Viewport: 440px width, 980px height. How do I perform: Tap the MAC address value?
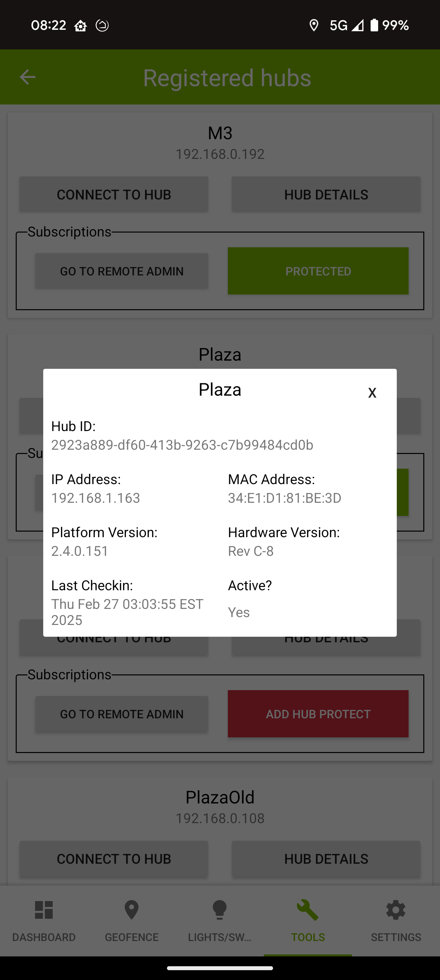[x=284, y=498]
